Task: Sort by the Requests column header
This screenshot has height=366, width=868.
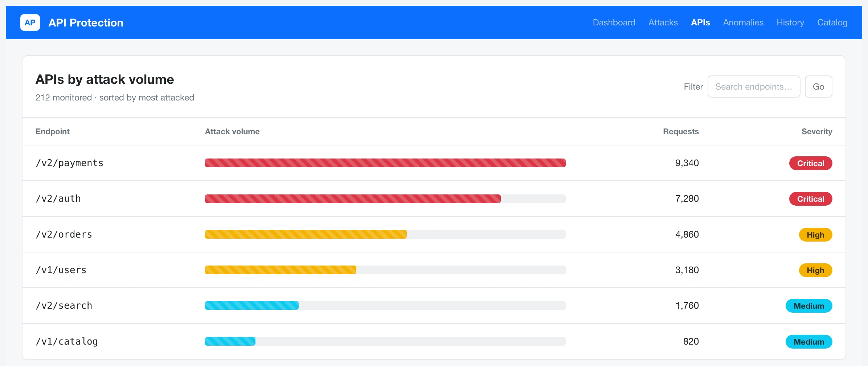Action: (681, 132)
